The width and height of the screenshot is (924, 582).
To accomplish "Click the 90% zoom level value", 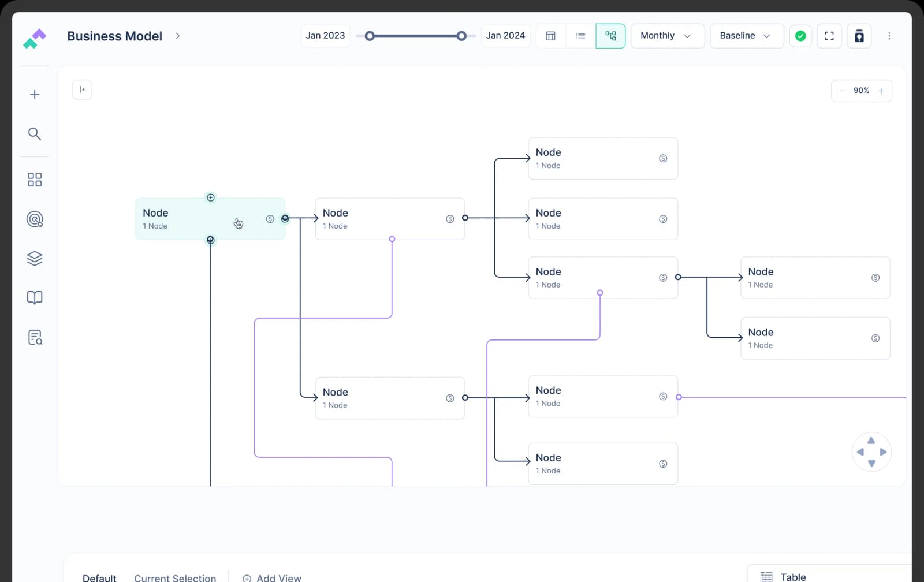I will pyautogui.click(x=861, y=91).
